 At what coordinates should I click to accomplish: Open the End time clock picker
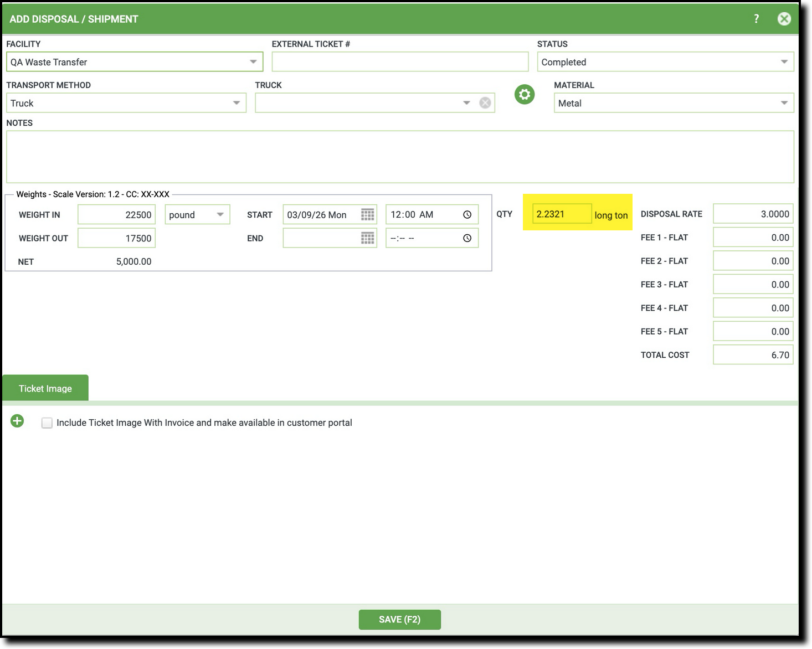pyautogui.click(x=467, y=238)
